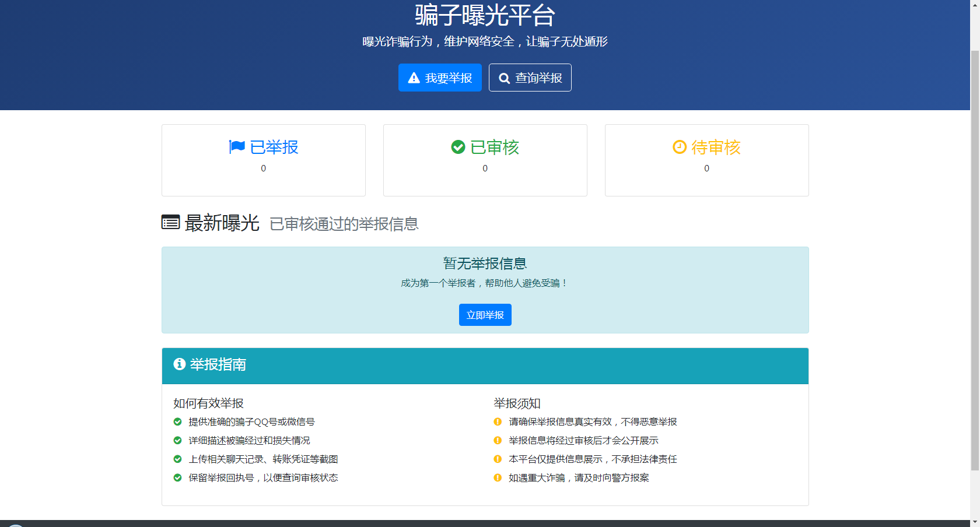
Task: Click check icon next to 保留举报回执号
Action: click(x=178, y=477)
